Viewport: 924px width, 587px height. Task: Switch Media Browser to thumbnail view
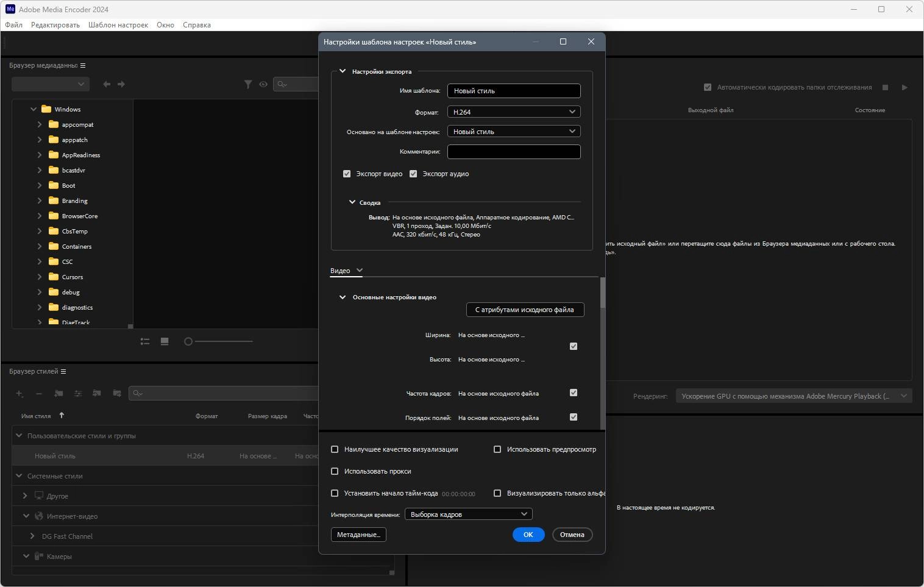pos(165,341)
